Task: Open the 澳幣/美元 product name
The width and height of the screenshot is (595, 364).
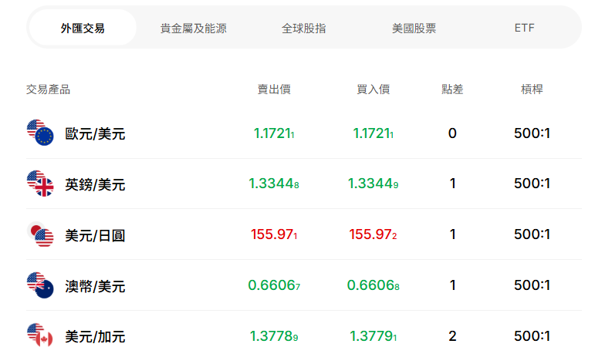Action: [95, 286]
